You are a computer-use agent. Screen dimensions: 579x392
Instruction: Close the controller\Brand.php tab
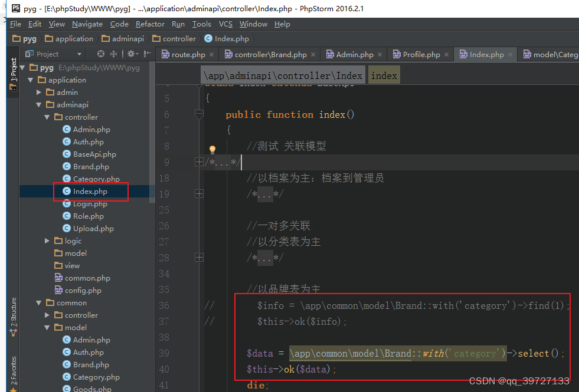click(x=313, y=55)
